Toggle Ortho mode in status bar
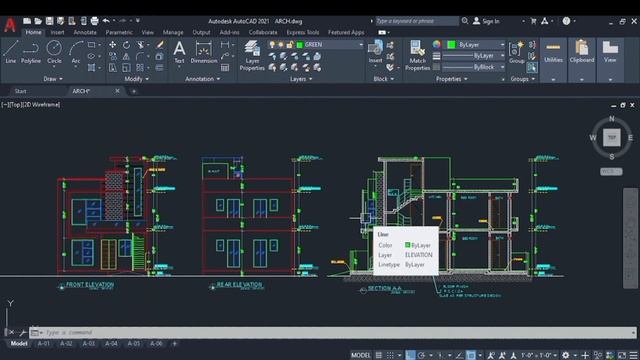Viewport: 640px width, 360px height. [x=411, y=355]
